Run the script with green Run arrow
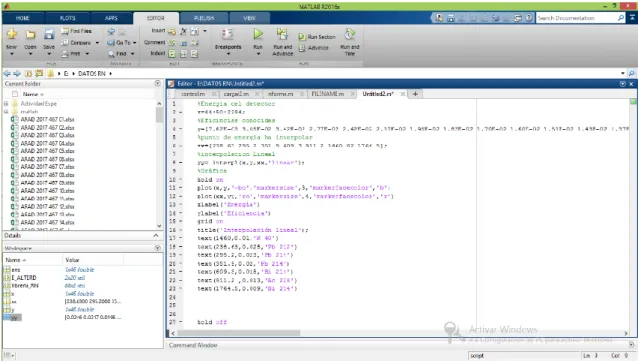Image resolution: width=638 pixels, height=361 pixels. click(x=258, y=34)
